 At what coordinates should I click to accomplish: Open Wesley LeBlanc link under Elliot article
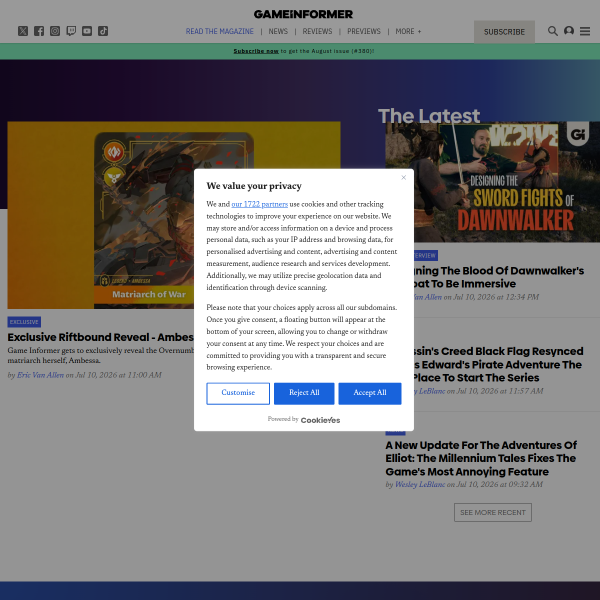coord(420,484)
